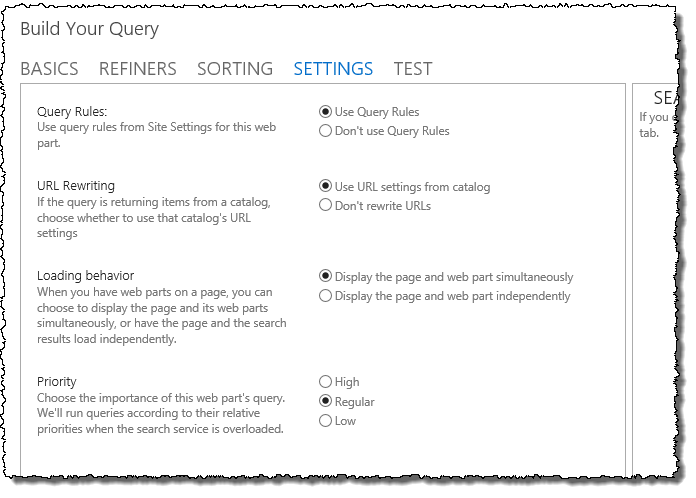This screenshot has height=498, width=696.
Task: Click the 'Build Your Query' dialog title
Action: click(x=89, y=29)
